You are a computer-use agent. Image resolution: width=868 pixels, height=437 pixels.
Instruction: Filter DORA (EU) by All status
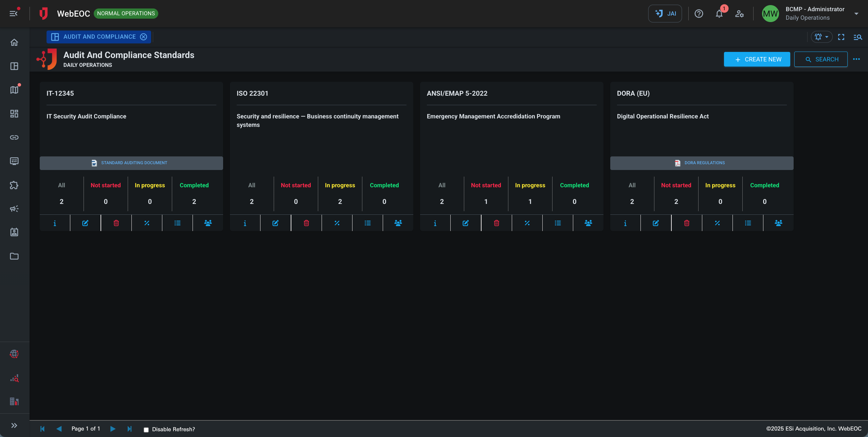pyautogui.click(x=632, y=193)
